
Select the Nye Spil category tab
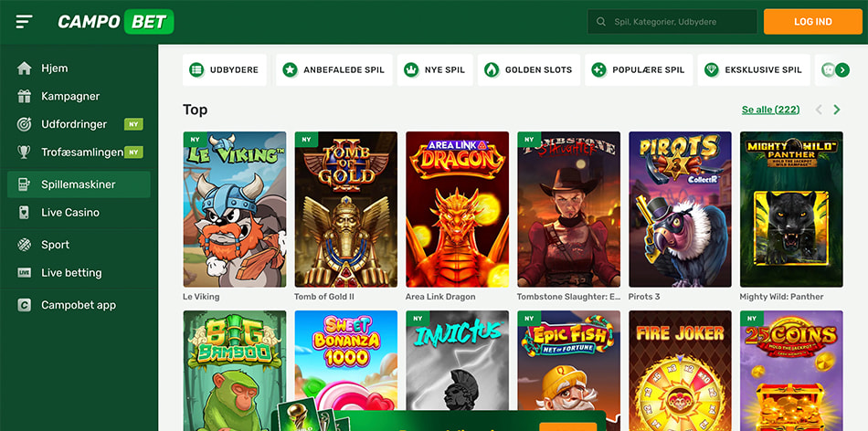coord(435,70)
